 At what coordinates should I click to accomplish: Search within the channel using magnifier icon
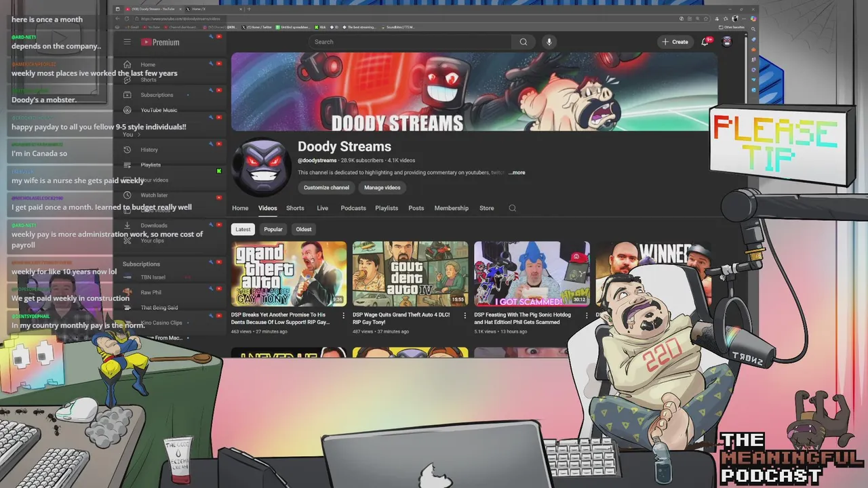coord(513,208)
